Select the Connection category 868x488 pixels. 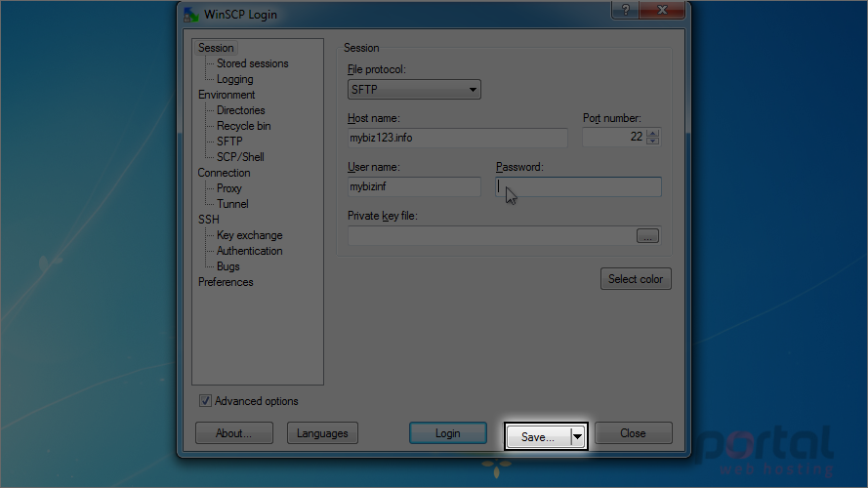(225, 173)
